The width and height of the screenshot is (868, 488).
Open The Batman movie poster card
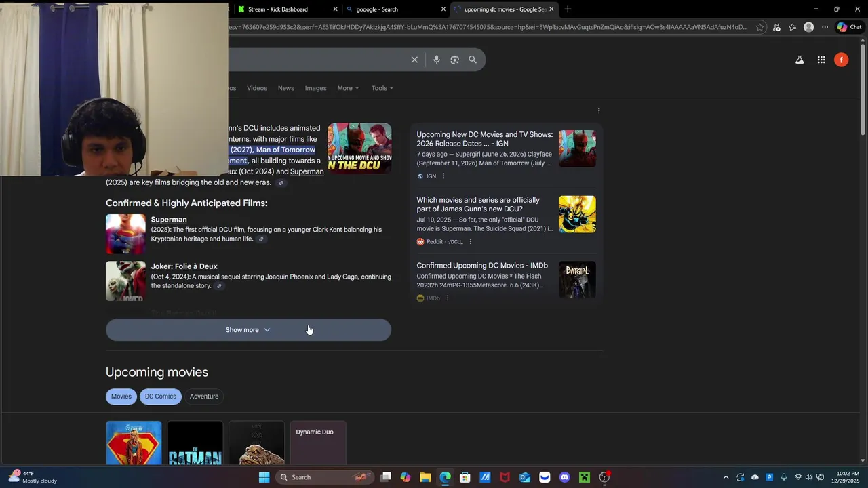point(195,443)
